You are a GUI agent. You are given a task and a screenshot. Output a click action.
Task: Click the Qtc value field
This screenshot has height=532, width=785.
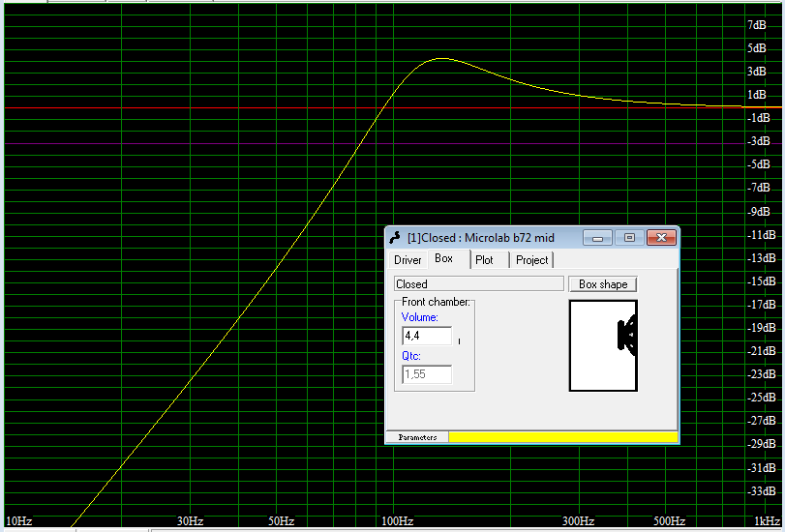click(426, 373)
